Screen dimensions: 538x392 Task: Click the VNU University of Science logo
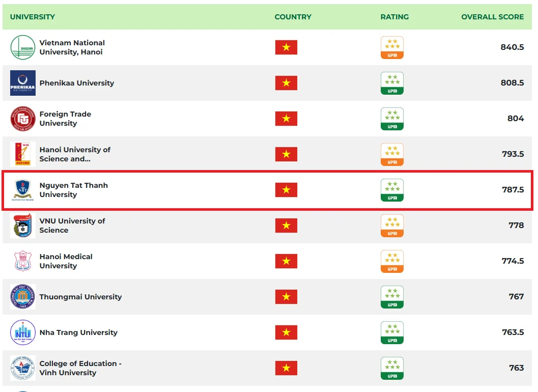click(x=22, y=226)
